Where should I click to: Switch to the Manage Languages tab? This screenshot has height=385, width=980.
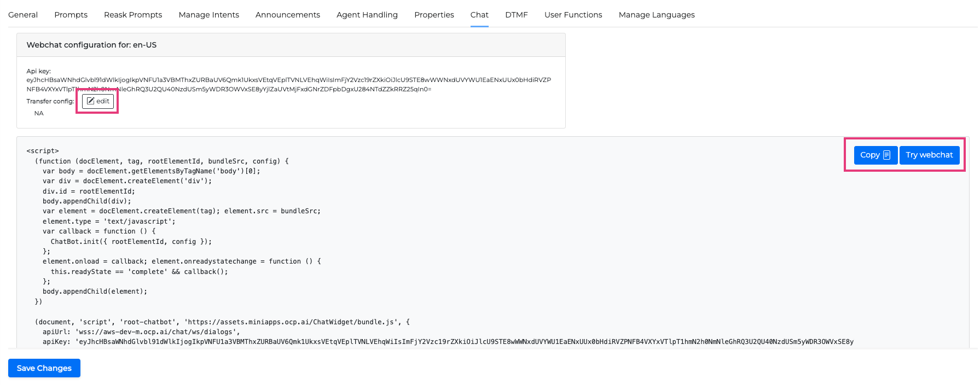pyautogui.click(x=656, y=15)
